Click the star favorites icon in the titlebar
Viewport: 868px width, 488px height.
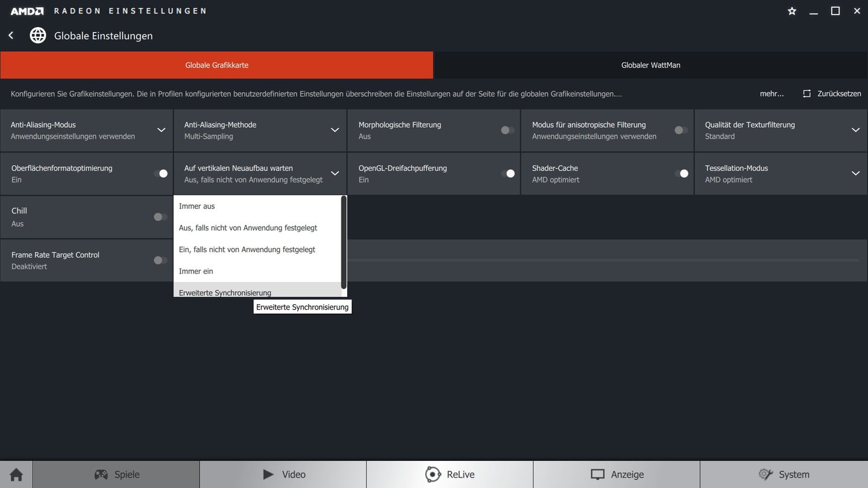point(791,11)
